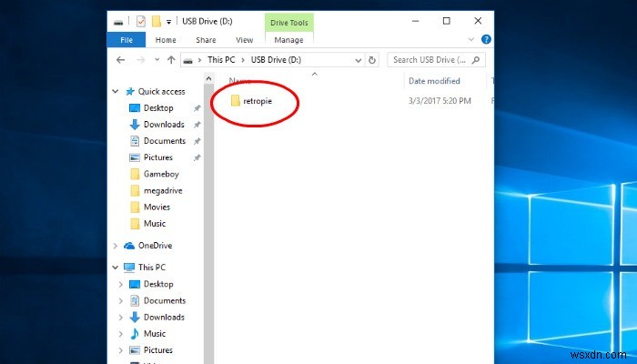Viewport: 637px width, 364px height.
Task: Click the pin icon next to Documents
Action: pyautogui.click(x=197, y=141)
